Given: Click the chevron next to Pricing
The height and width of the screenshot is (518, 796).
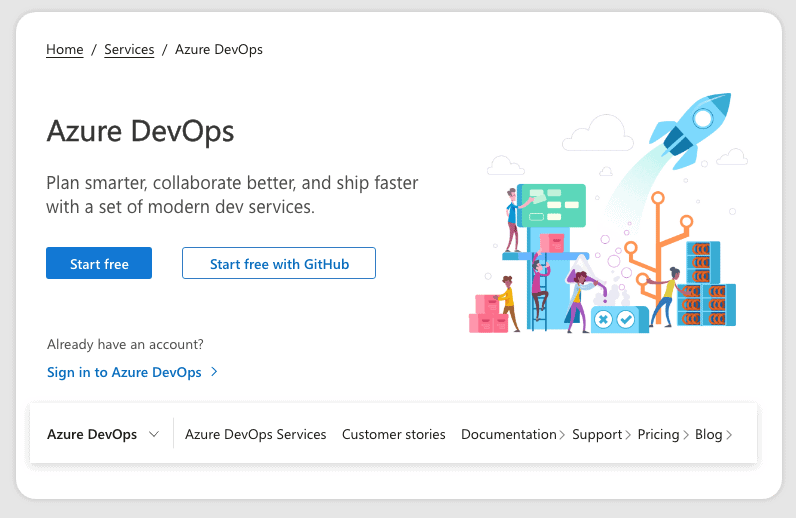Looking at the screenshot, I should 686,435.
